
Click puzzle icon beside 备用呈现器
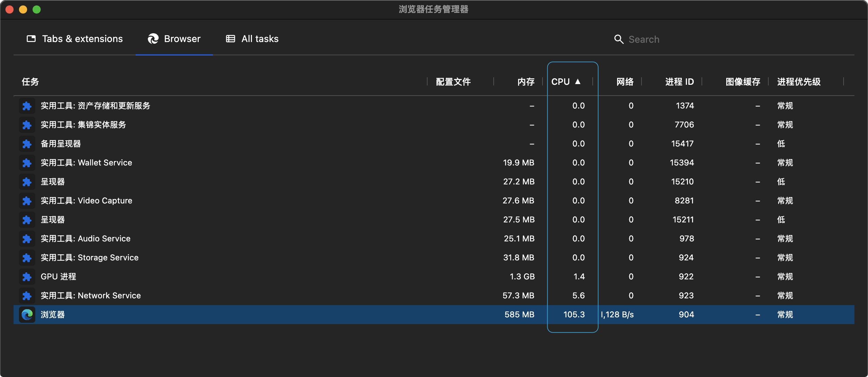coord(27,144)
